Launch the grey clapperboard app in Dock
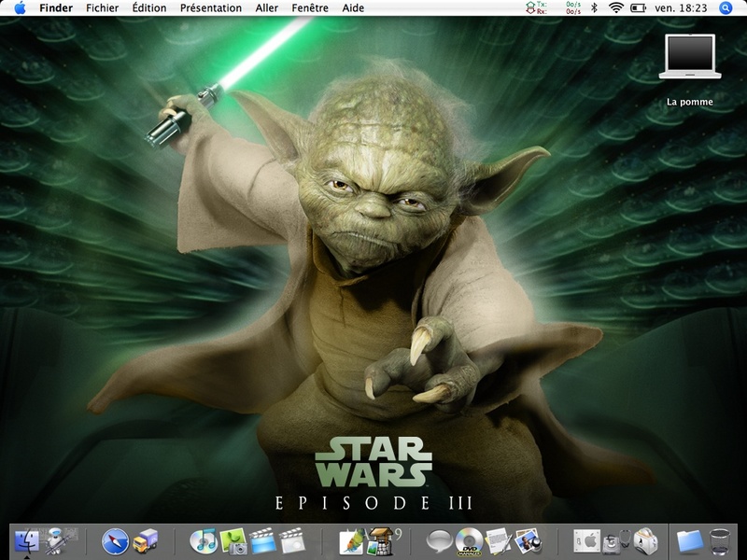This screenshot has height=560, width=747. tap(292, 541)
